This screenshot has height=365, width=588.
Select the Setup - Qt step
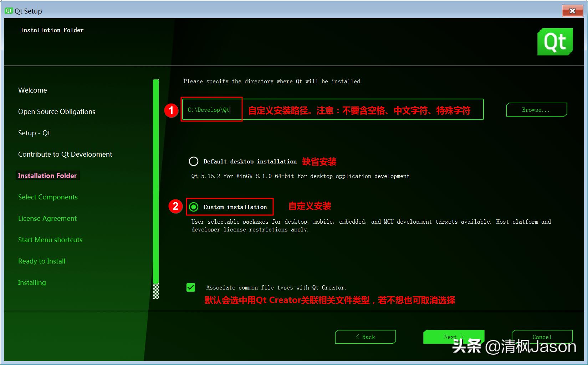[34, 133]
